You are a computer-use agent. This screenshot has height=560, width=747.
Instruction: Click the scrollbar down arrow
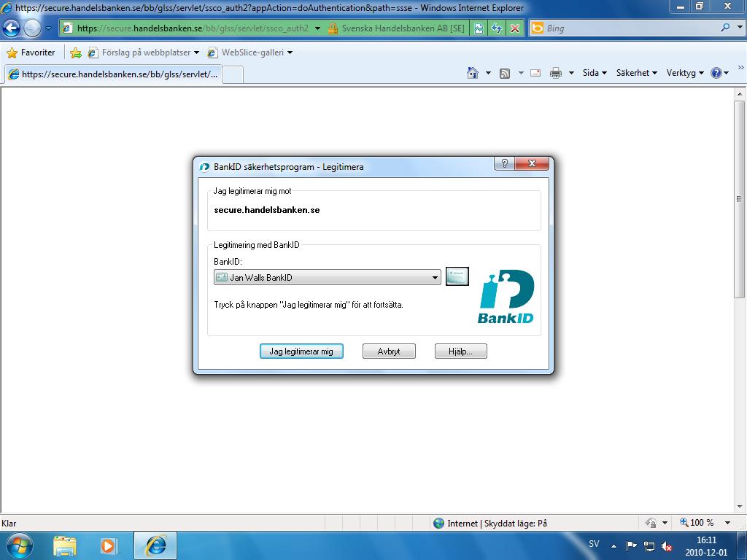(x=740, y=507)
